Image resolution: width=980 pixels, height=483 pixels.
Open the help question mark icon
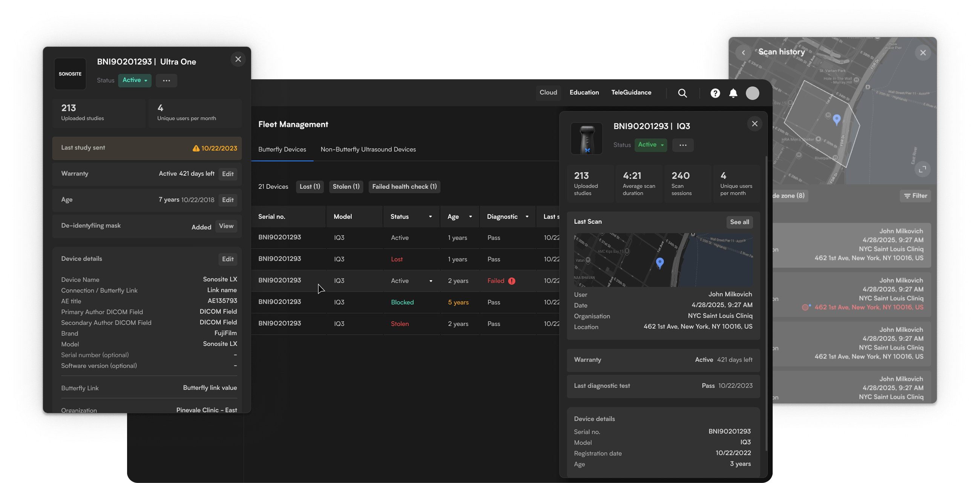click(x=715, y=93)
